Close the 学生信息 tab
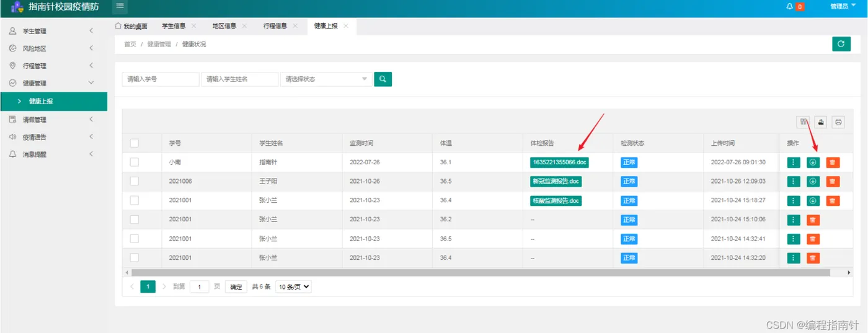This screenshot has height=333, width=868. click(194, 26)
